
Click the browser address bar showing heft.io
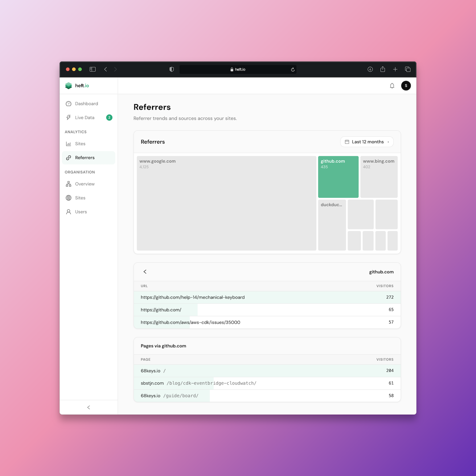pos(238,69)
